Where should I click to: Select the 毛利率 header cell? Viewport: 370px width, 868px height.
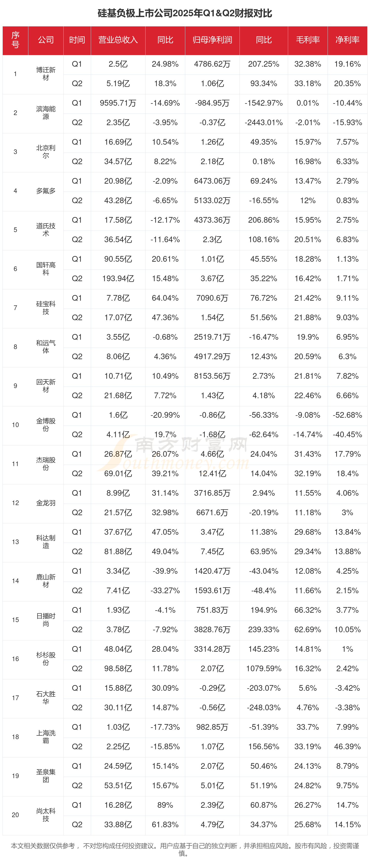point(307,40)
